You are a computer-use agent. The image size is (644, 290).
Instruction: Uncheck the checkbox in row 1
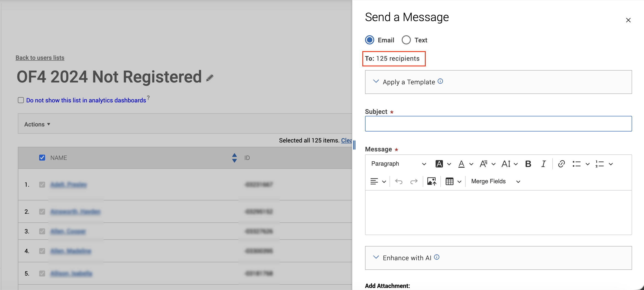(42, 184)
